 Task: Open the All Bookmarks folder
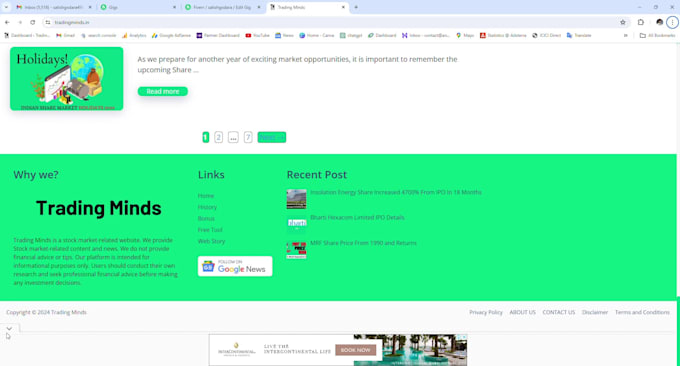point(657,35)
